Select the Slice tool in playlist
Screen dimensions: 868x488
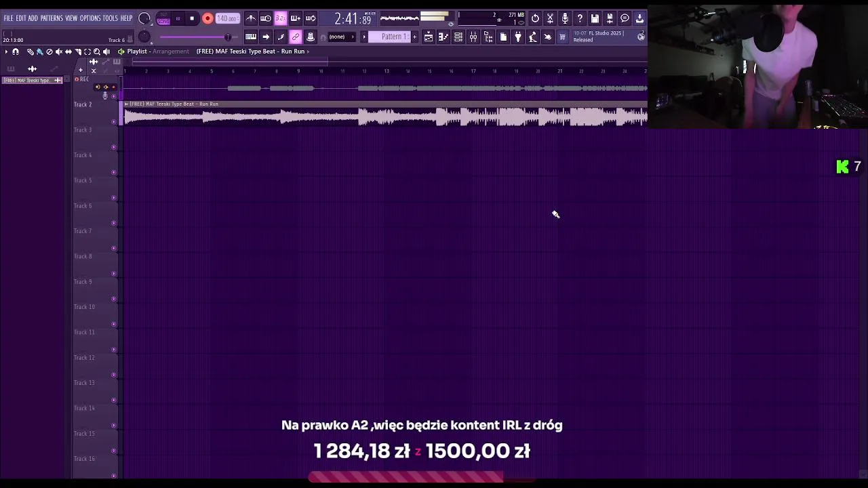click(x=78, y=52)
